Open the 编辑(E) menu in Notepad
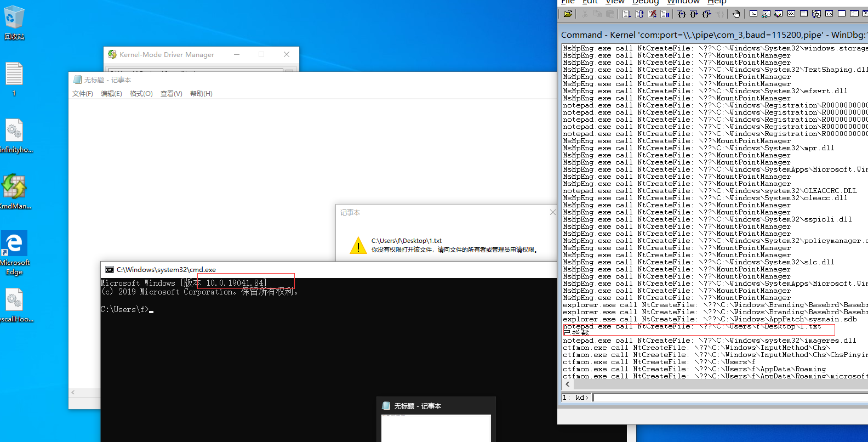The height and width of the screenshot is (442, 868). coord(111,94)
